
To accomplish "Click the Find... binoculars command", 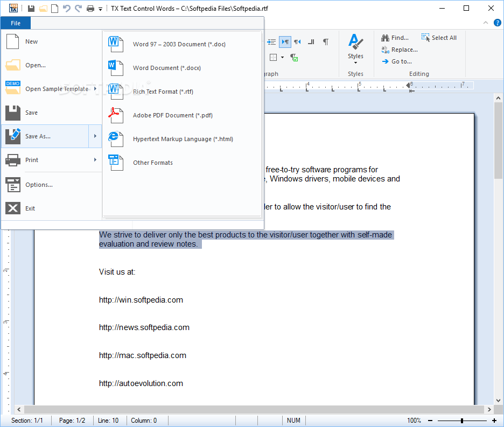I will click(395, 38).
